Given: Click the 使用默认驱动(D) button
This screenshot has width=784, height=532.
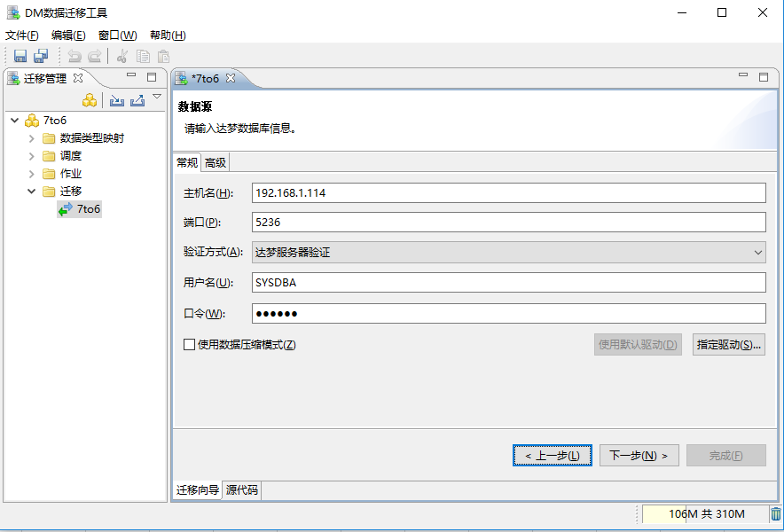Looking at the screenshot, I should point(638,345).
